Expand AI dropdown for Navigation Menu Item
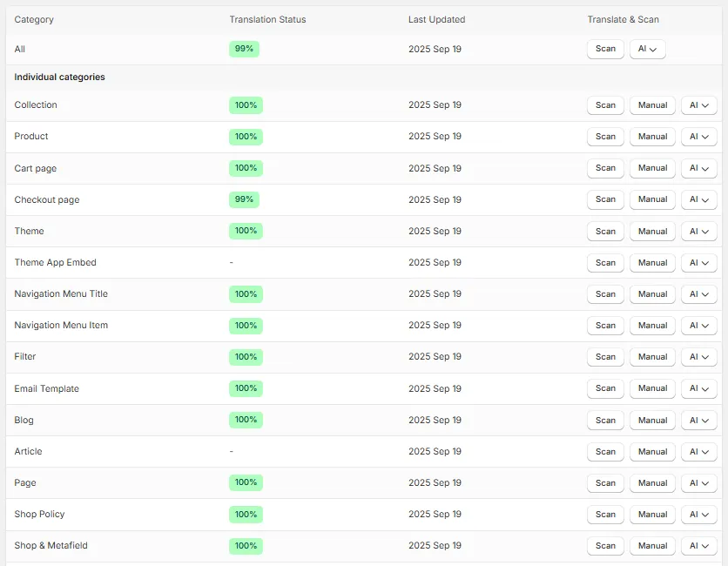The height and width of the screenshot is (566, 728). [x=698, y=326]
